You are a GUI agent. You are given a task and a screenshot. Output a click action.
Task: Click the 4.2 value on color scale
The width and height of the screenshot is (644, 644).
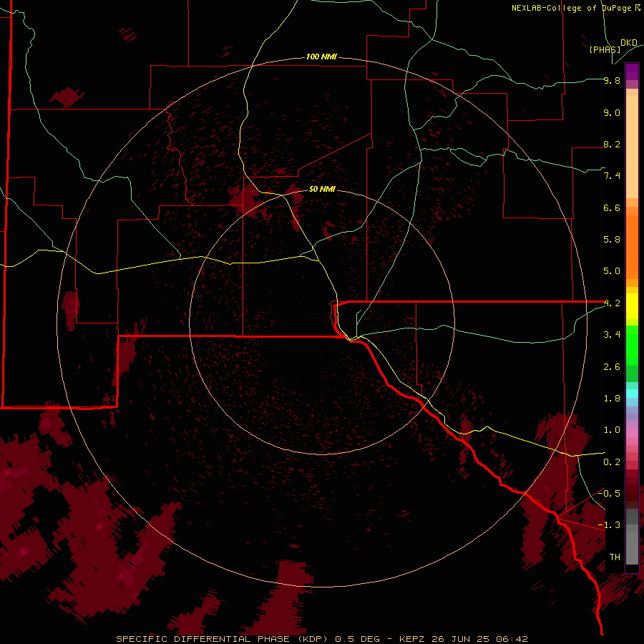(612, 303)
